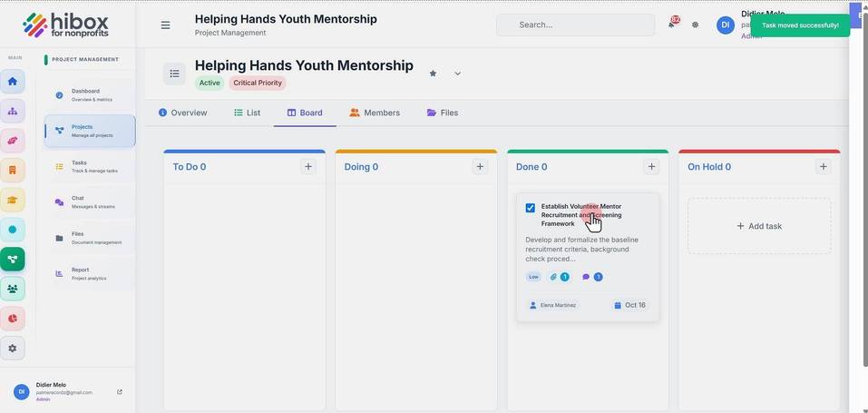868x413 pixels.
Task: Expand the chevron dropdown next to project star
Action: (x=457, y=74)
